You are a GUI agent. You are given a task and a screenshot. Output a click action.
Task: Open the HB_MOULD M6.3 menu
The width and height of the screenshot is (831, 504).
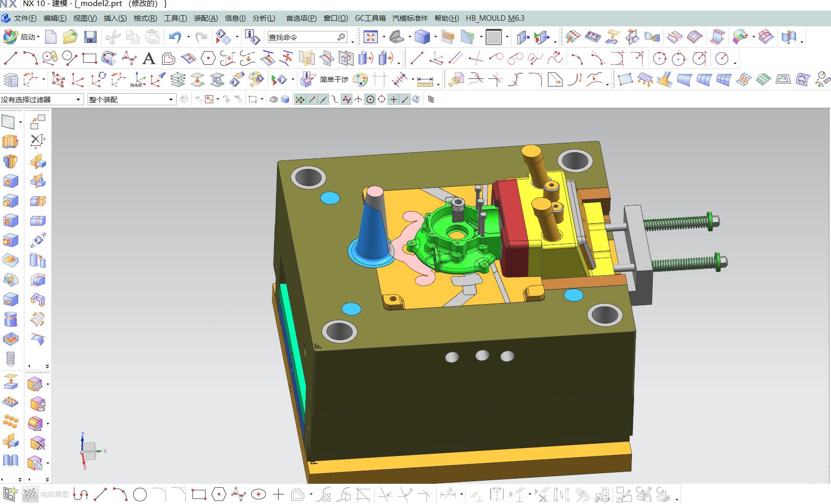point(495,18)
